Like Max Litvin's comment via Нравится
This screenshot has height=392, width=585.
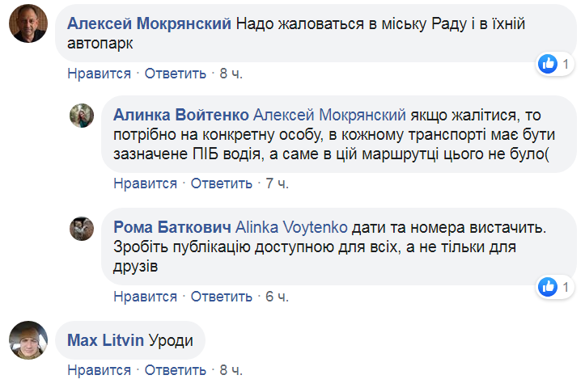tap(99, 370)
